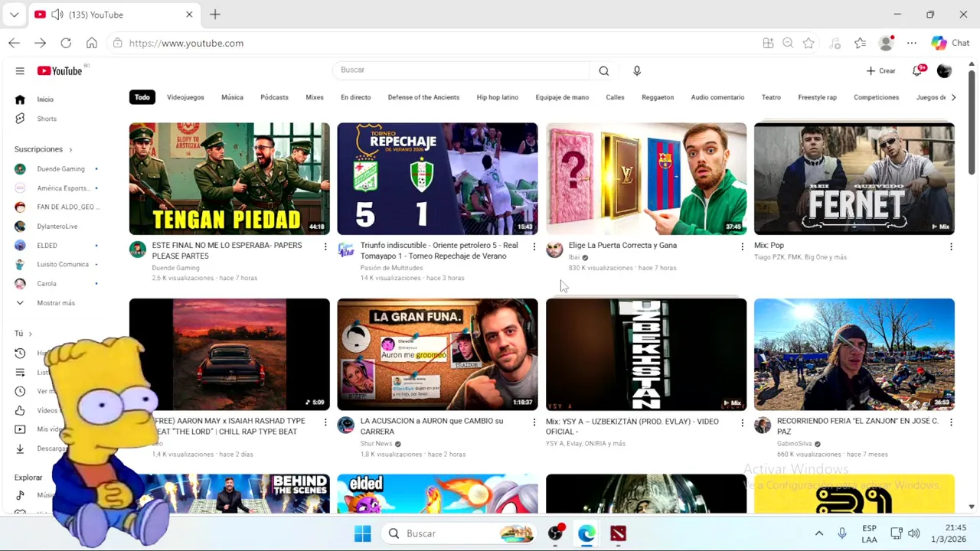Select En directo filter chip

(355, 97)
